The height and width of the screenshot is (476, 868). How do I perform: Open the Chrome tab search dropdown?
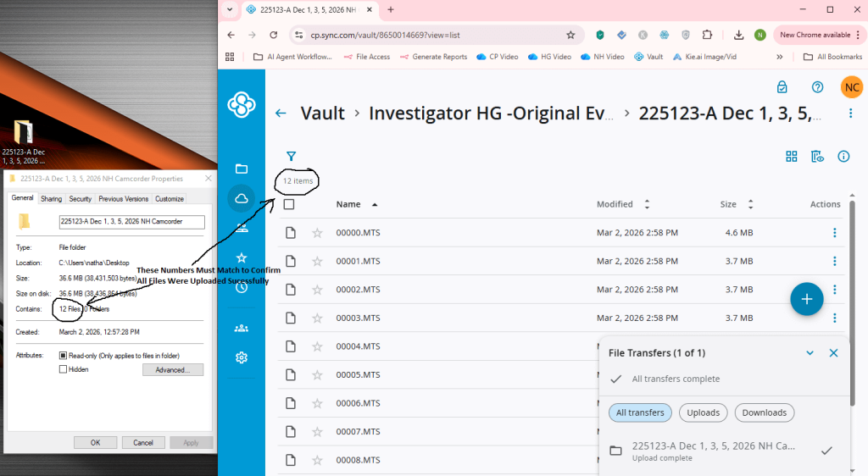pyautogui.click(x=229, y=9)
